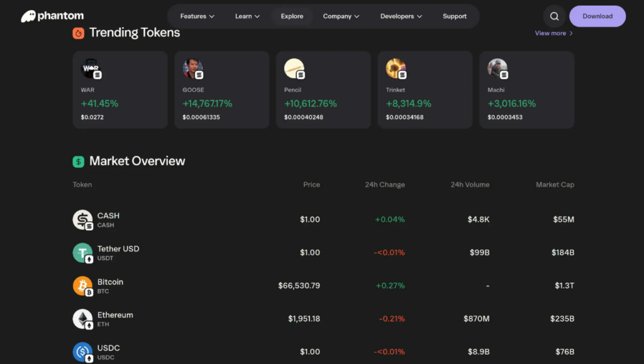This screenshot has height=364, width=644.
Task: Click the Market Cap column header
Action: click(555, 185)
